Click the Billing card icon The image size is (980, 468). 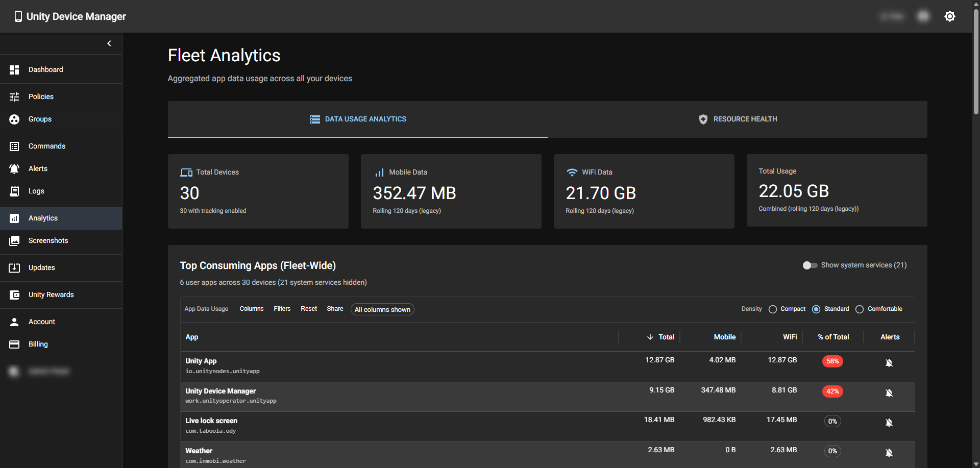14,344
